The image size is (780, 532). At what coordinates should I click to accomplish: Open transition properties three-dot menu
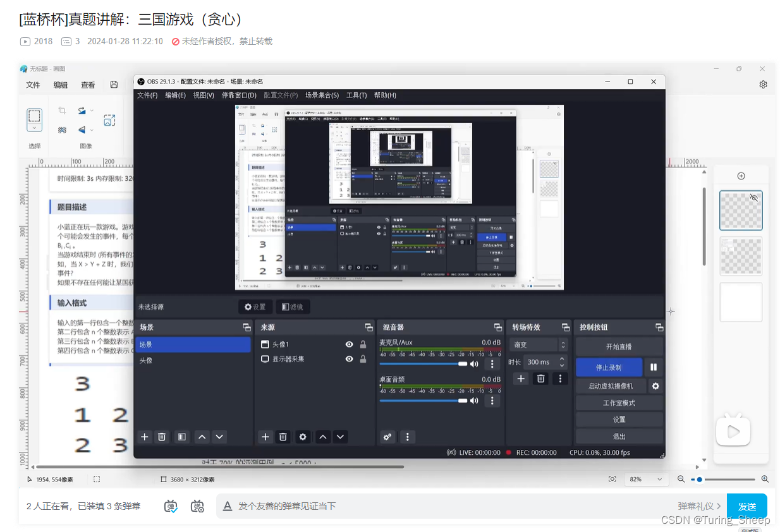point(560,378)
